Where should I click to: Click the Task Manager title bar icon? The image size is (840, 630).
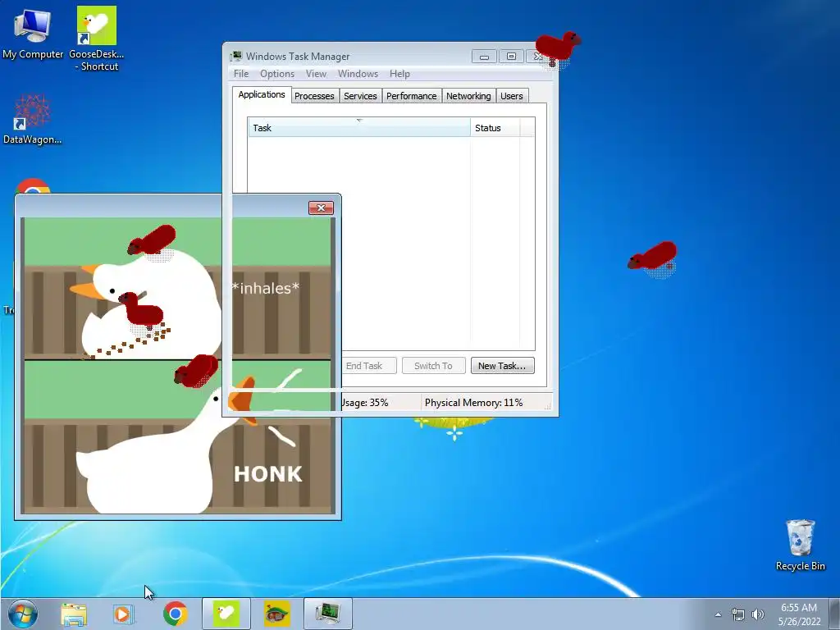tap(235, 57)
